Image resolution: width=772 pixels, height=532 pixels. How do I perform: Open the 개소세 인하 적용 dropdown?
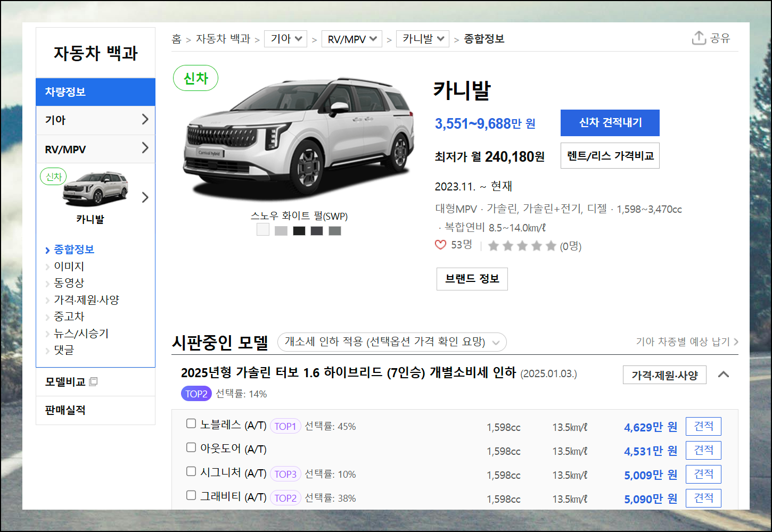[392, 342]
